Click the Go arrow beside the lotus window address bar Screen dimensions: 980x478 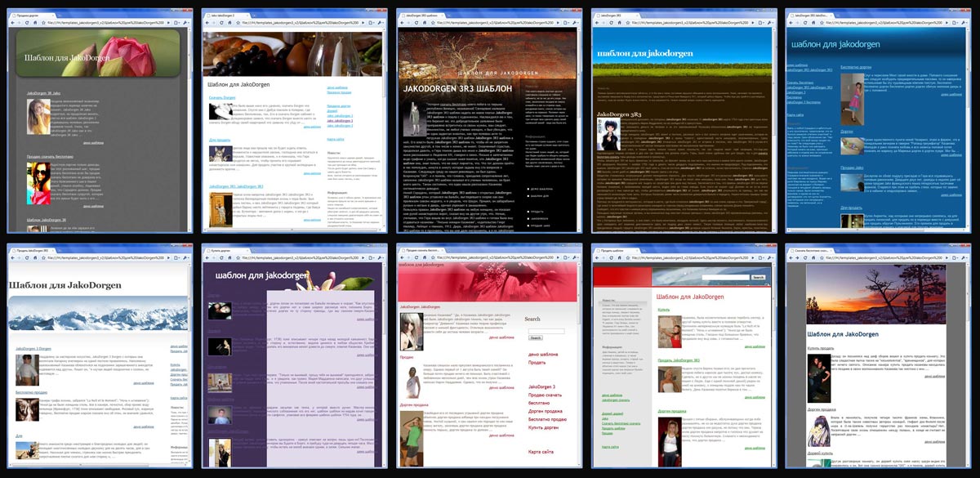170,23
